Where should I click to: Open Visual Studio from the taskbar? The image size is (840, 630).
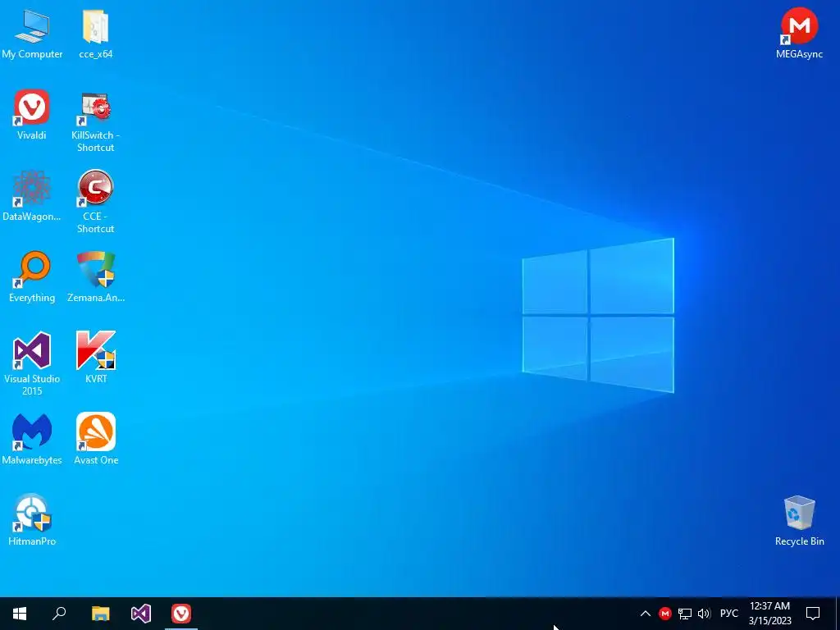coord(141,614)
